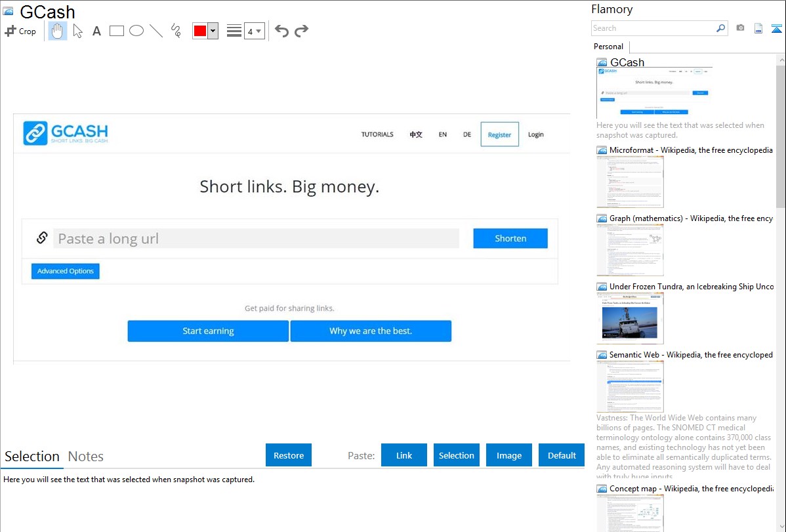The width and height of the screenshot is (786, 532).
Task: Undo the last annotation
Action: (281, 31)
